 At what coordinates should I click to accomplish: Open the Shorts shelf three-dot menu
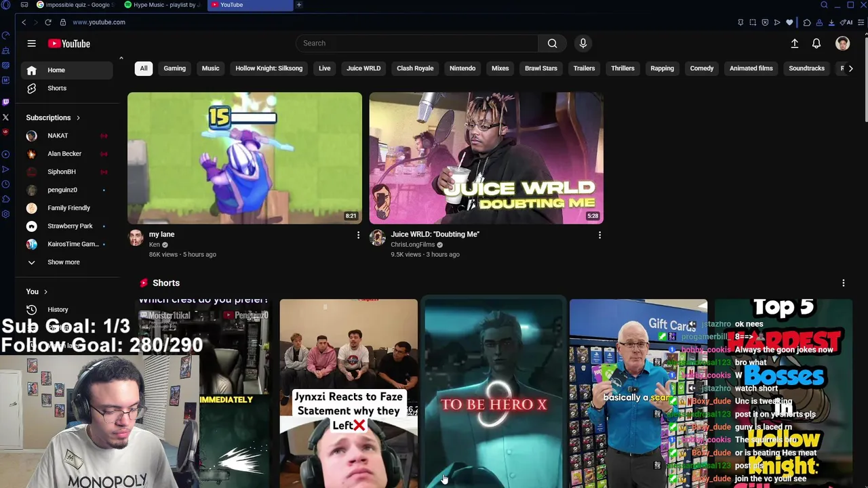tap(844, 283)
